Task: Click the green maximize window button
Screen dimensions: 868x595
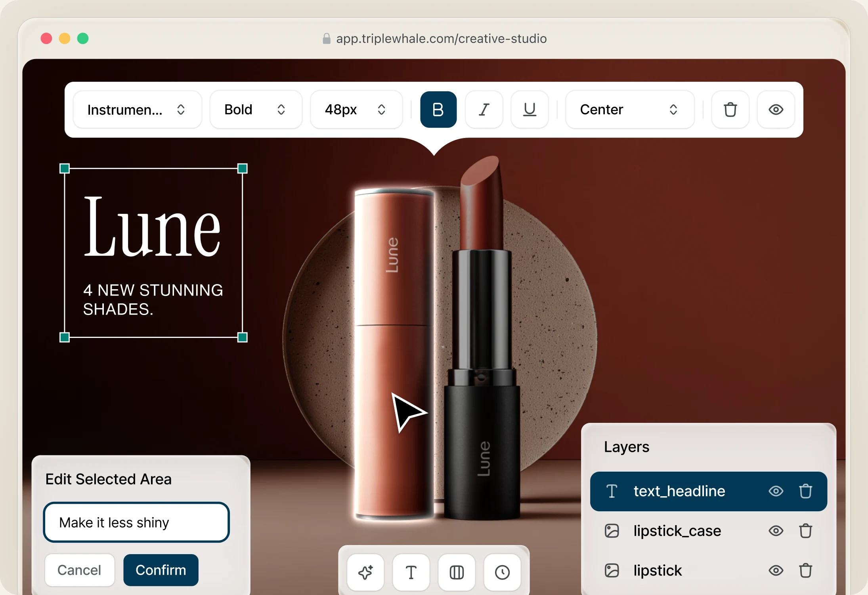Action: pyautogui.click(x=83, y=38)
